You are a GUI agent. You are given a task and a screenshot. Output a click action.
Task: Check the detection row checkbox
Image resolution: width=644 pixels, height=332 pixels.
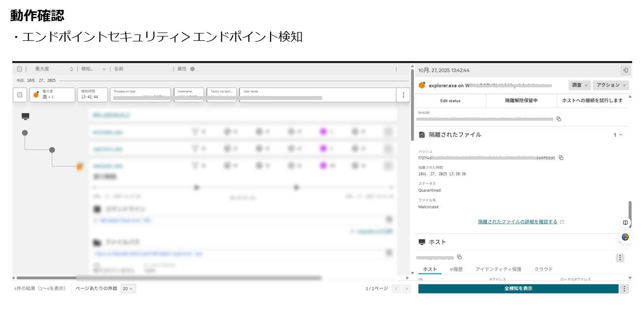[x=20, y=95]
